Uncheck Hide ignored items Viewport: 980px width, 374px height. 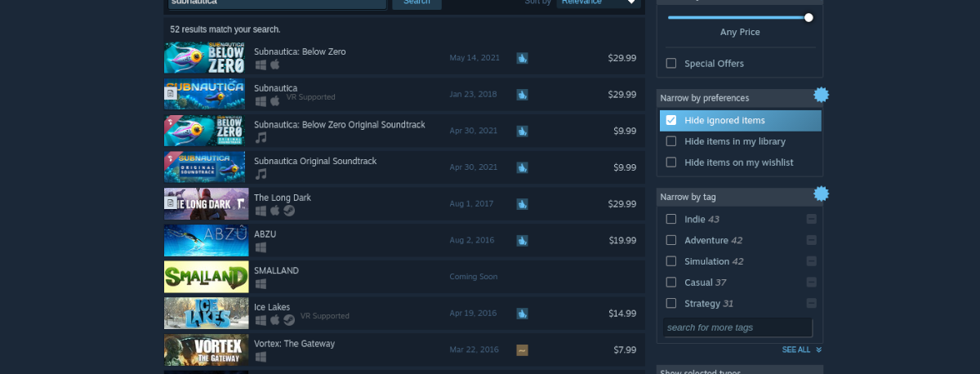671,120
